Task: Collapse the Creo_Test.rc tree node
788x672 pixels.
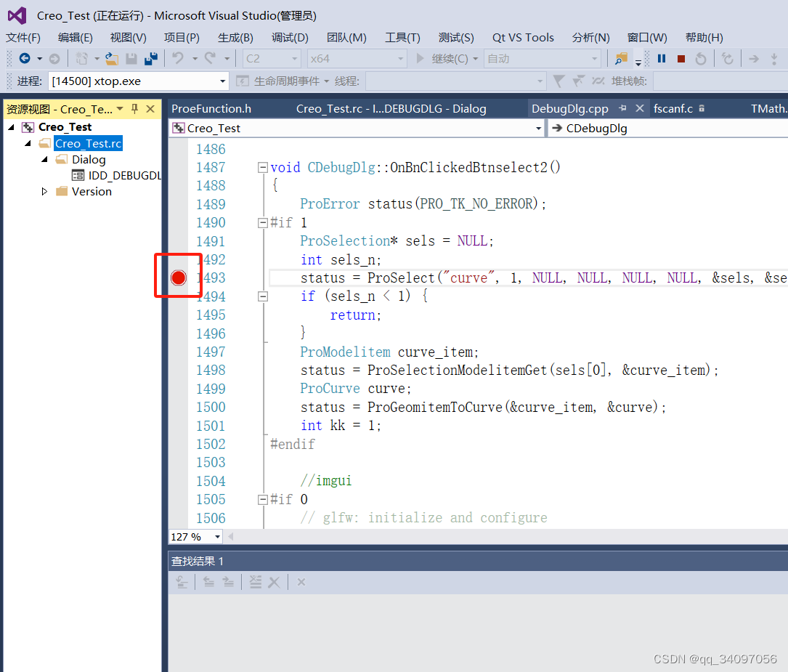Action: (28, 144)
